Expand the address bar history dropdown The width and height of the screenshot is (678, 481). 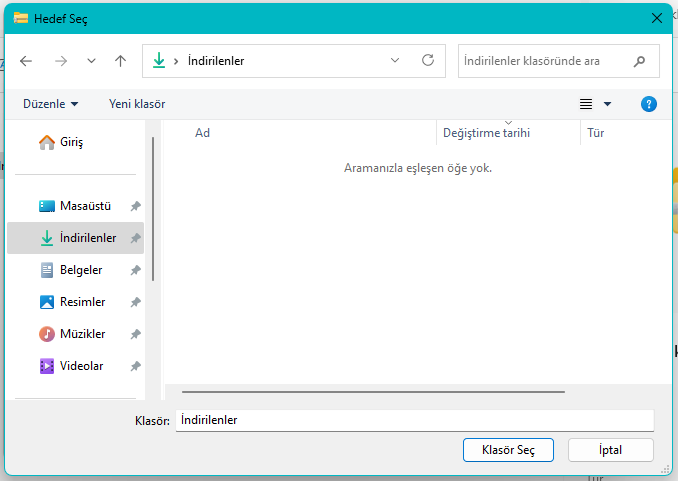[x=395, y=61]
